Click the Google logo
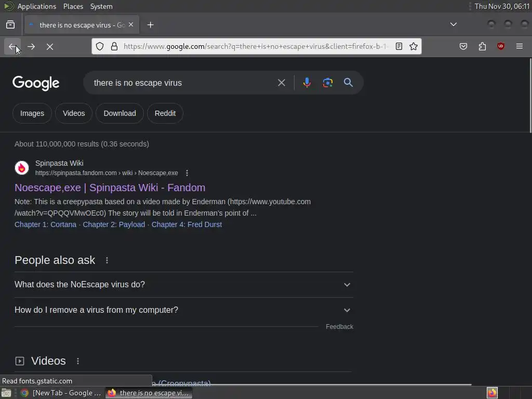532x399 pixels. [36, 83]
